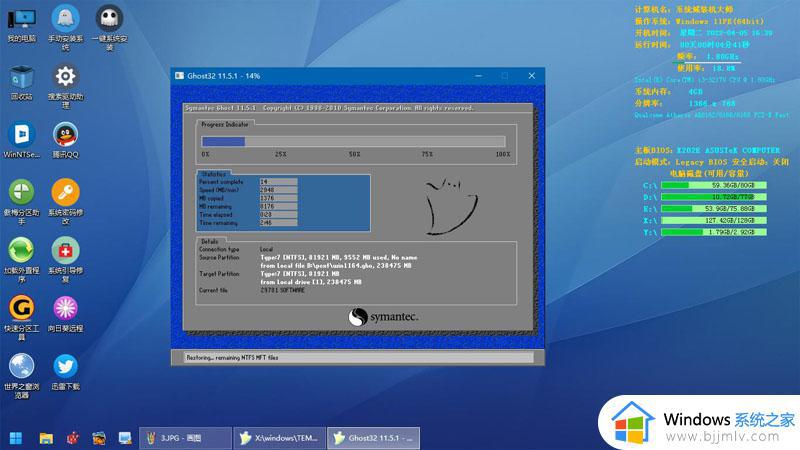Viewport: 800px width, 450px height.
Task: Click the X:\ disk usage bar
Action: pyautogui.click(x=714, y=220)
